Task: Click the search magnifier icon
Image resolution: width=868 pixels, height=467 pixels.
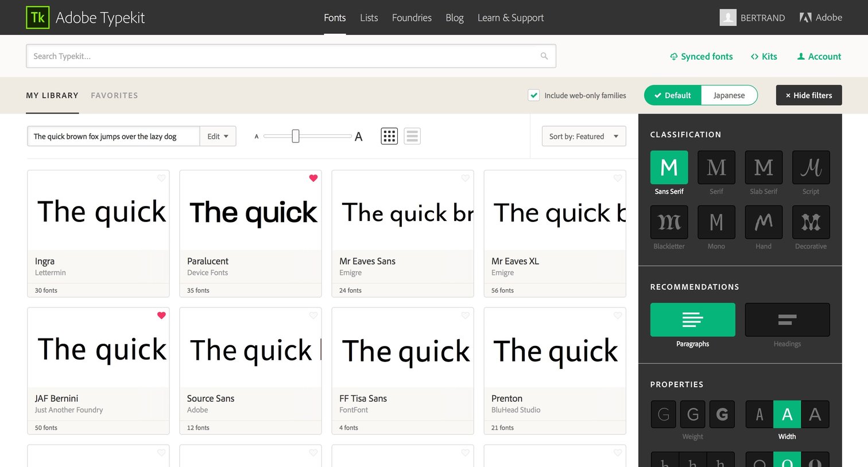Action: pos(544,56)
